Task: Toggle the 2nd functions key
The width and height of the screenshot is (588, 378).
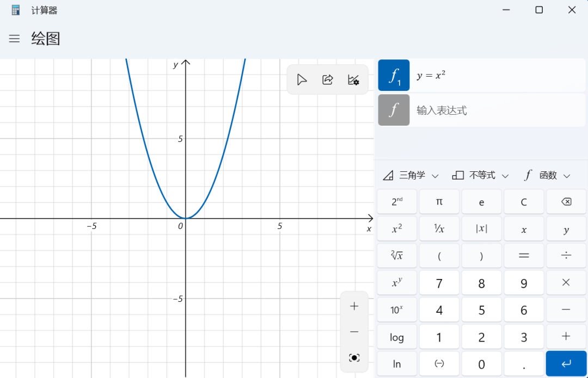Action: (396, 201)
